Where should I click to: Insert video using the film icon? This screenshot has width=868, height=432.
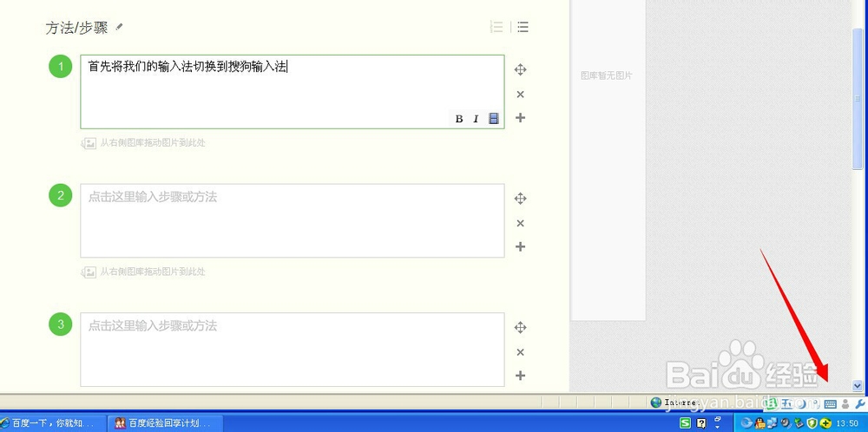(494, 118)
